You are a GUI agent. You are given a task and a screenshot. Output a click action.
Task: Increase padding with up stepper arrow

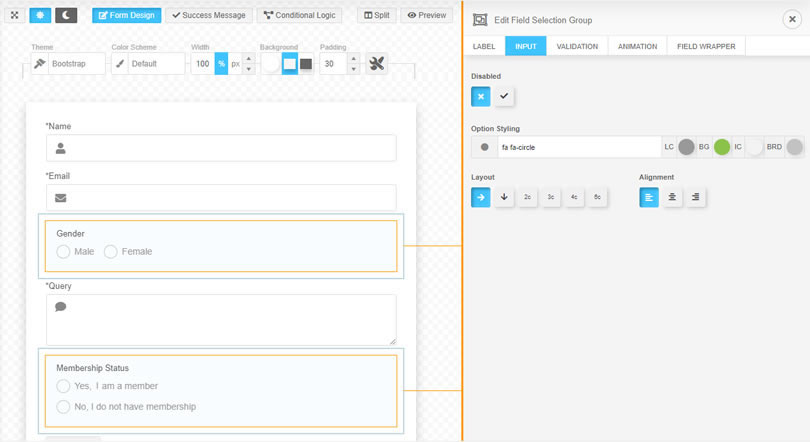353,58
